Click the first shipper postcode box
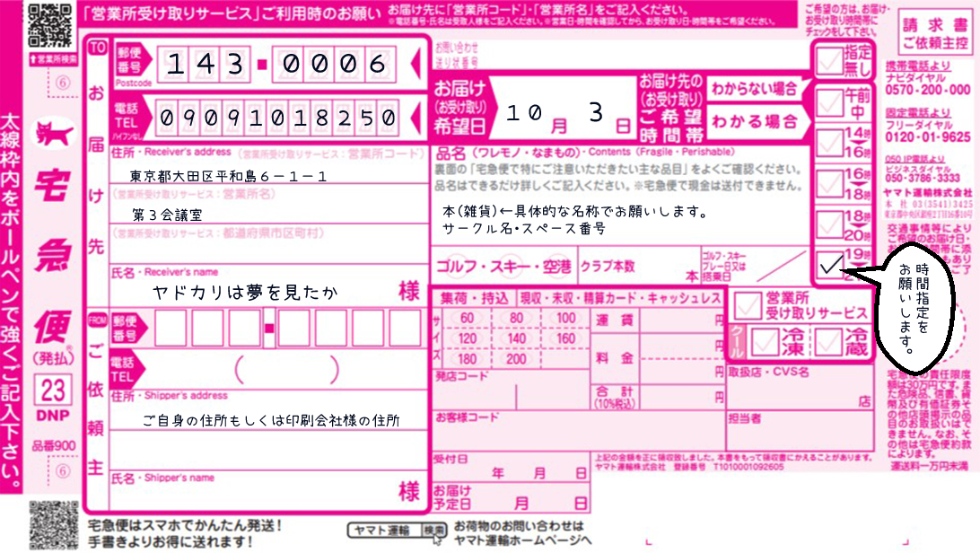This screenshot has height=553, width=980. [170, 328]
